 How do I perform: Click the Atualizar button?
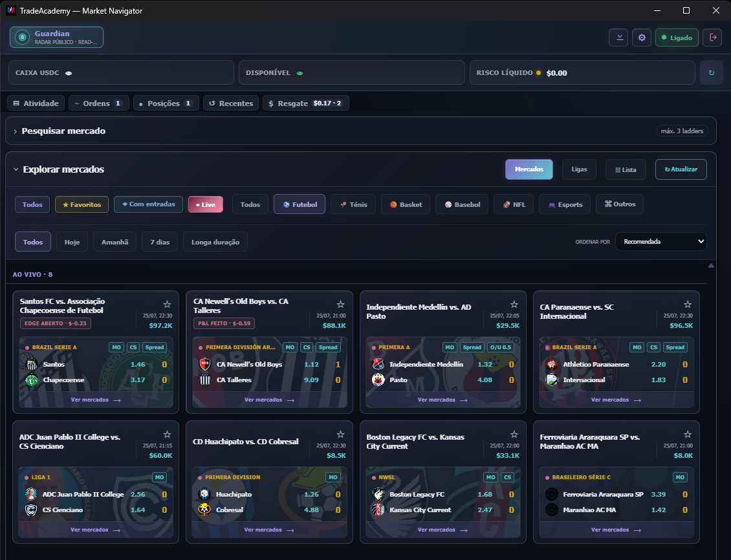click(x=681, y=169)
